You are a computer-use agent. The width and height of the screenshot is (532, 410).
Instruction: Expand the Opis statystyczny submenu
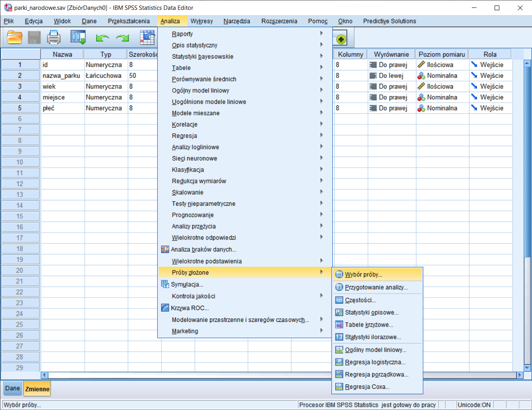[x=245, y=45]
